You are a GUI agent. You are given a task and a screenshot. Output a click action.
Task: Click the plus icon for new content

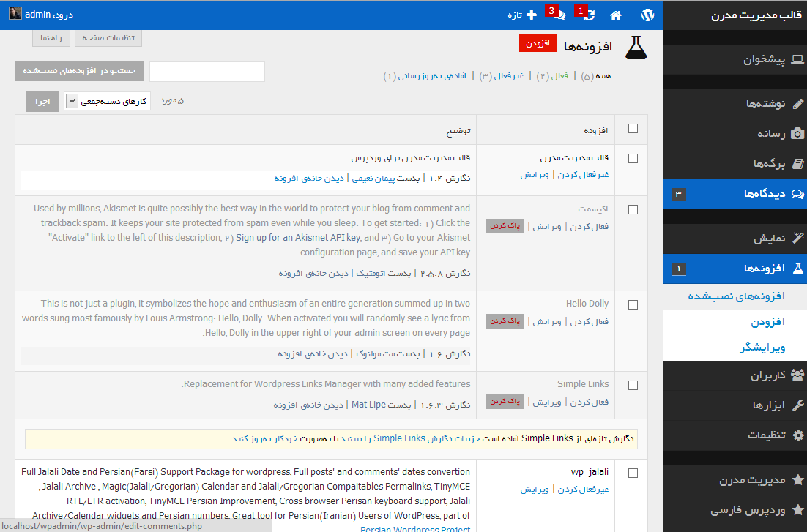click(x=532, y=15)
